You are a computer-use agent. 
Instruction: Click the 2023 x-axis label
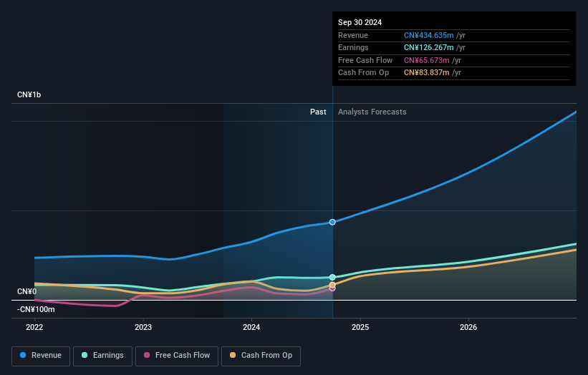143,328
